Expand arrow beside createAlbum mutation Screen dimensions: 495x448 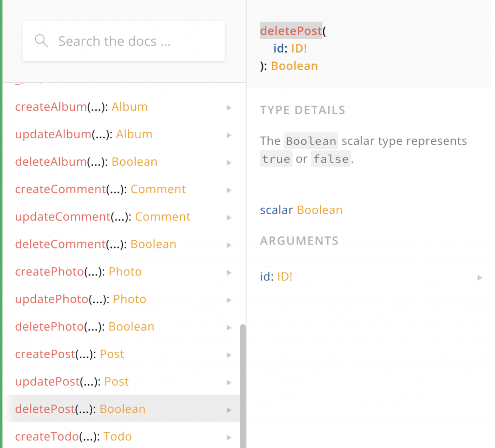[x=229, y=108]
